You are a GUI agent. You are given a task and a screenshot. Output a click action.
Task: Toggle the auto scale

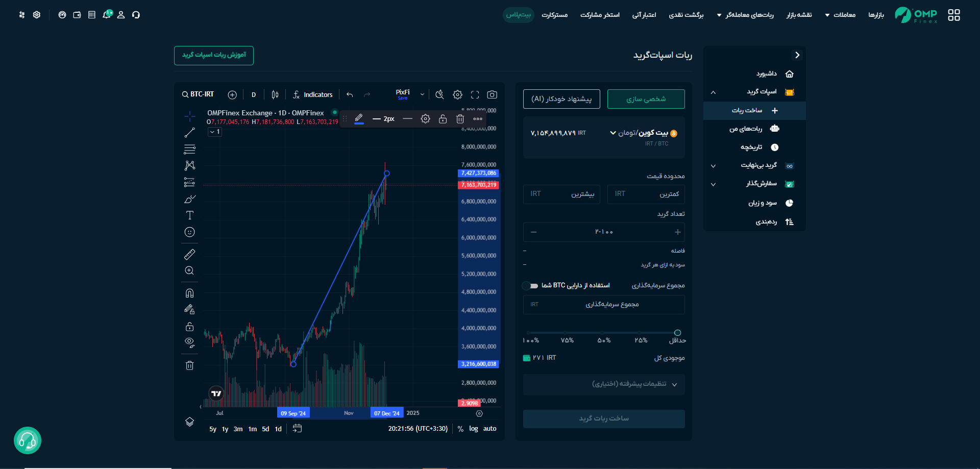490,429
